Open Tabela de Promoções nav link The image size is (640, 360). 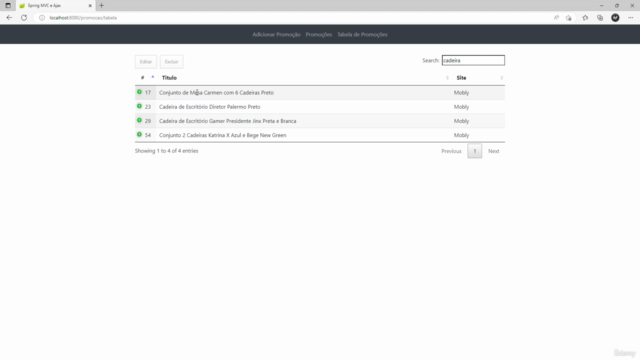click(362, 35)
